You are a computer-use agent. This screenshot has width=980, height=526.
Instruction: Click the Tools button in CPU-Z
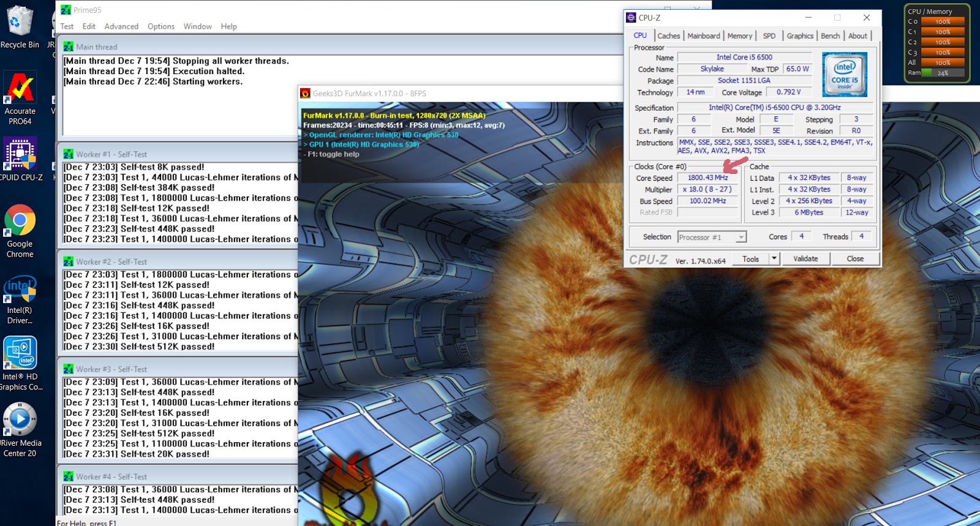click(x=751, y=259)
